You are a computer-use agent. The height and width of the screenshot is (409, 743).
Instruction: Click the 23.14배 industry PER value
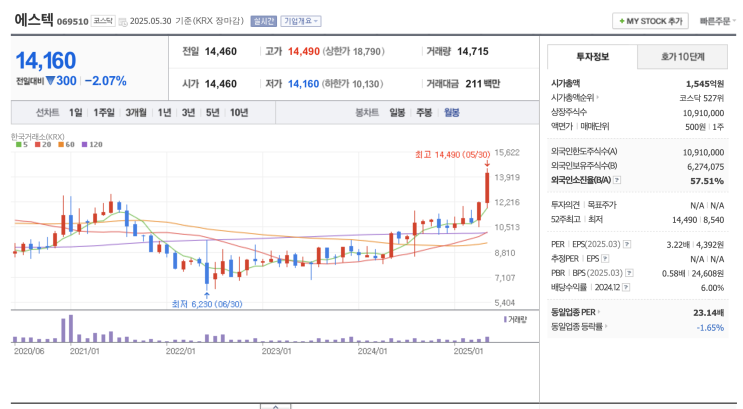(x=708, y=313)
